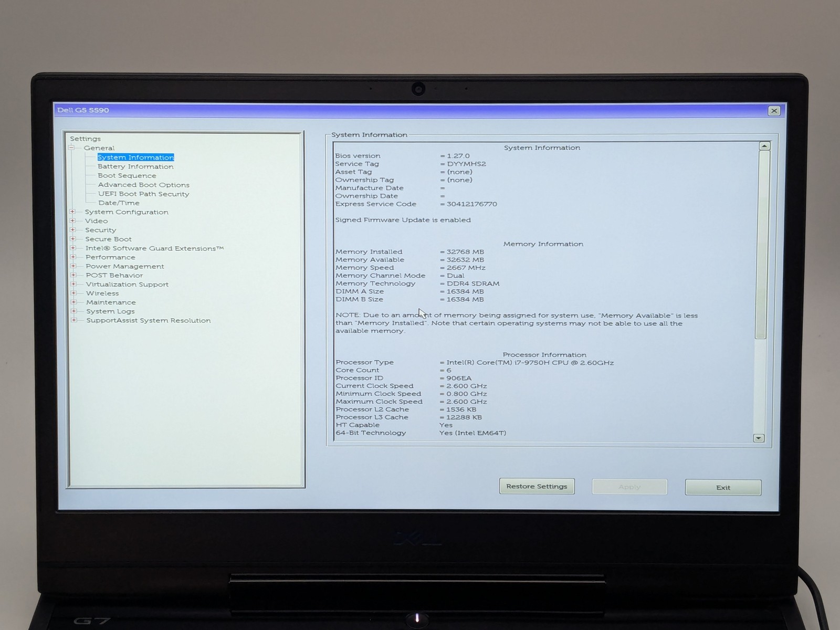840x630 pixels.
Task: Click the Bios version value 1.27.0
Action: click(458, 156)
